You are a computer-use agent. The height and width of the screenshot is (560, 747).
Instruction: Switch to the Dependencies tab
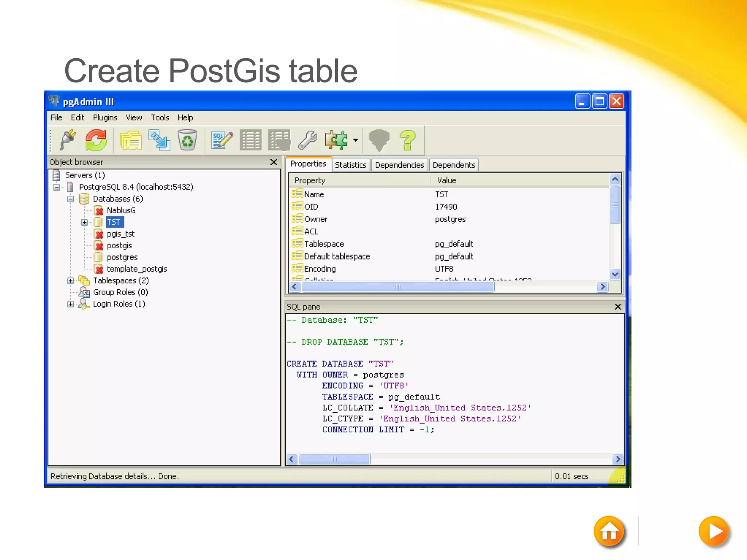[399, 165]
